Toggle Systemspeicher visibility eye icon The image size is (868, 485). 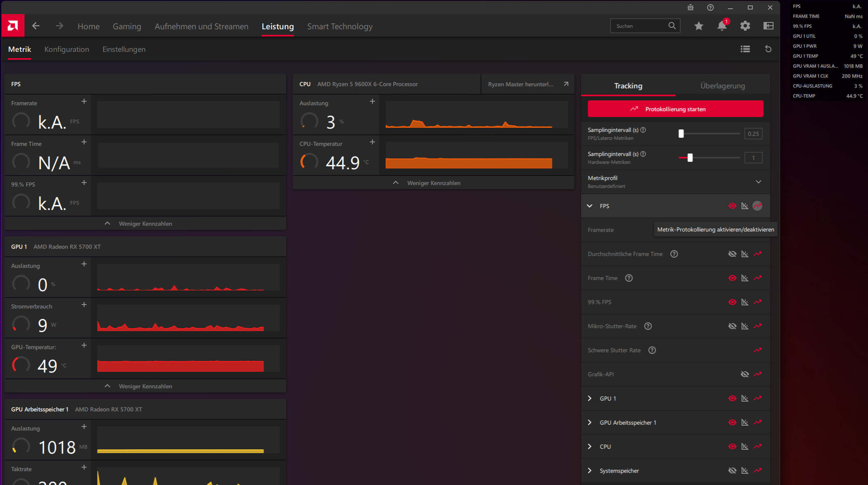point(732,470)
